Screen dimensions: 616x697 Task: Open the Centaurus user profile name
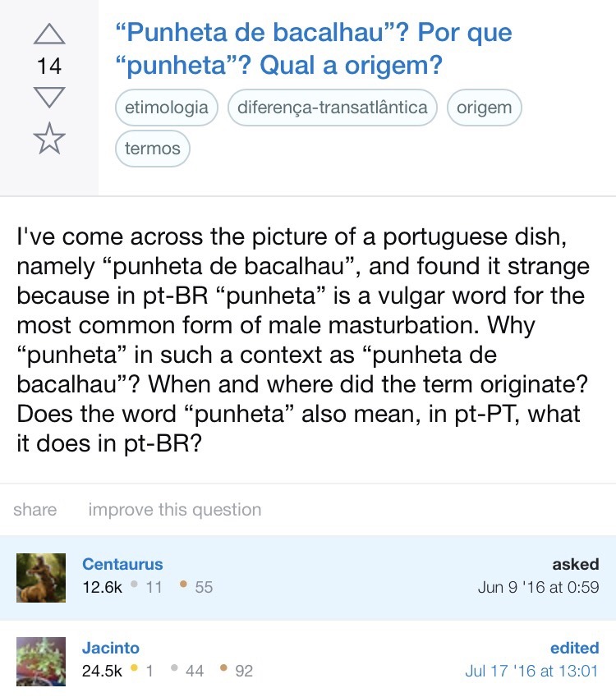coord(122,564)
